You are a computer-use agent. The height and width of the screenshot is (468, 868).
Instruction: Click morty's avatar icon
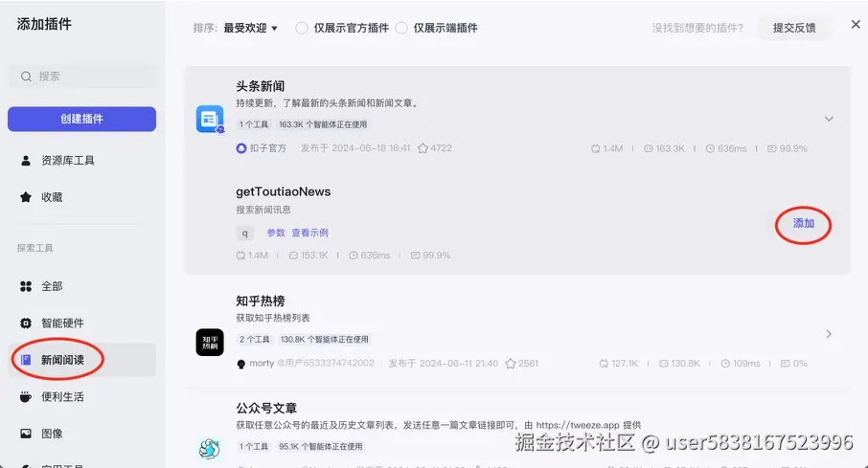240,364
